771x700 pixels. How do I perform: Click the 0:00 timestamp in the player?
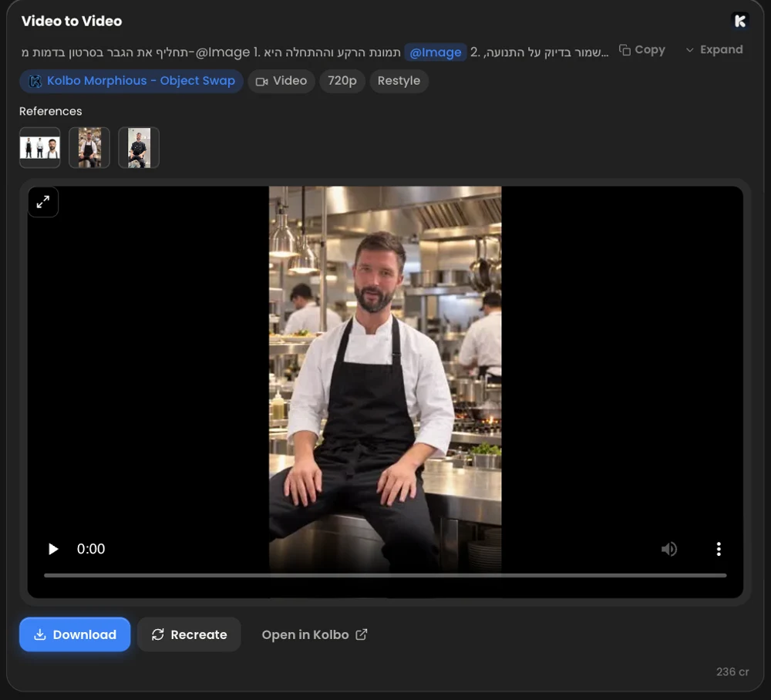tap(91, 549)
